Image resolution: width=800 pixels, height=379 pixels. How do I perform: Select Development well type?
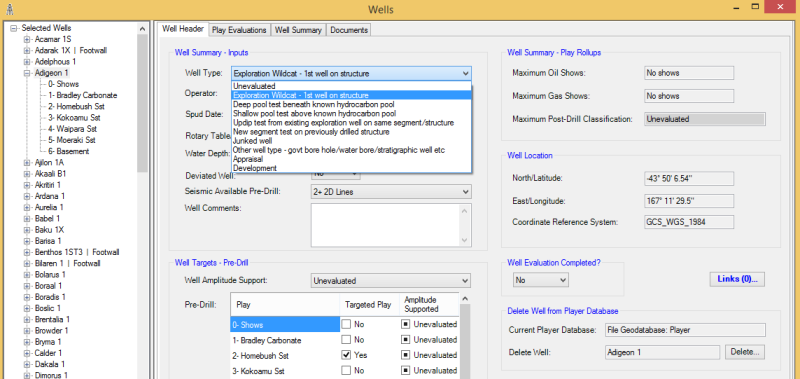click(x=352, y=168)
